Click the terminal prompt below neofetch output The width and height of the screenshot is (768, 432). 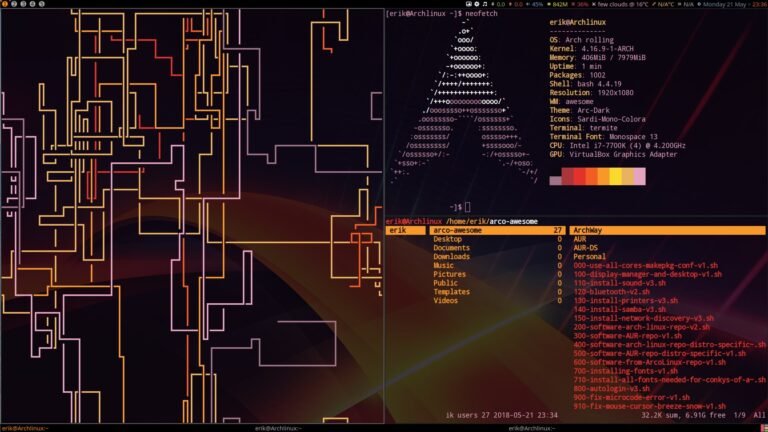coord(468,206)
